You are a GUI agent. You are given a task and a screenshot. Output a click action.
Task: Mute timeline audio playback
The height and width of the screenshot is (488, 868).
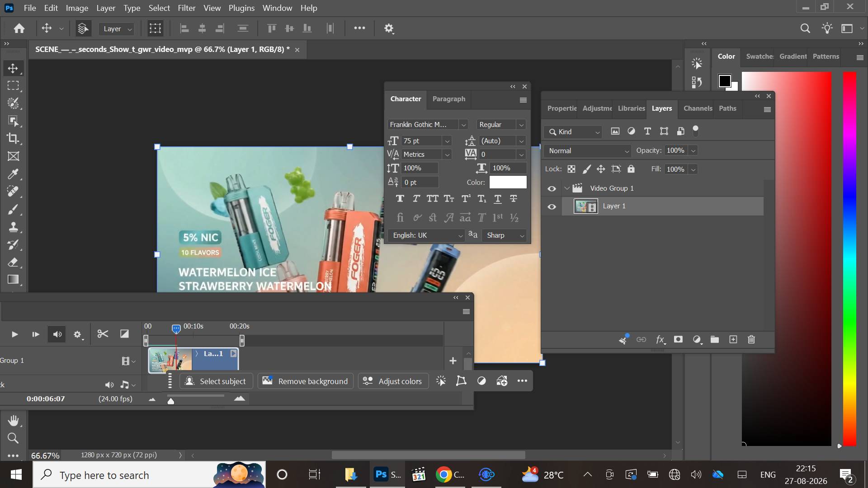tap(57, 334)
